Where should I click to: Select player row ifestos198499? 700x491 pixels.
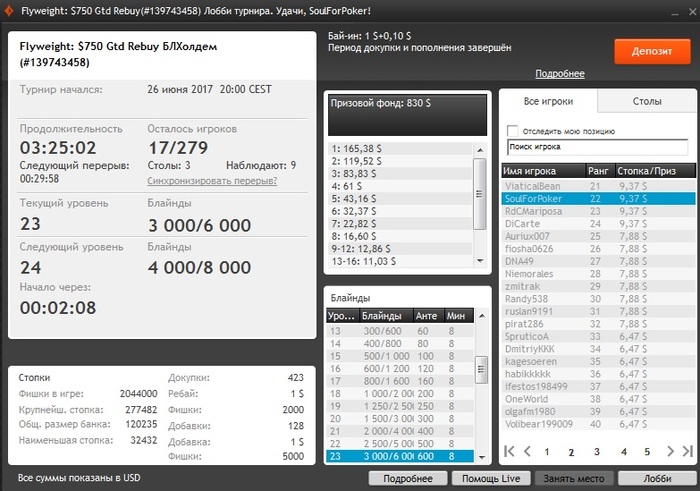[599, 386]
